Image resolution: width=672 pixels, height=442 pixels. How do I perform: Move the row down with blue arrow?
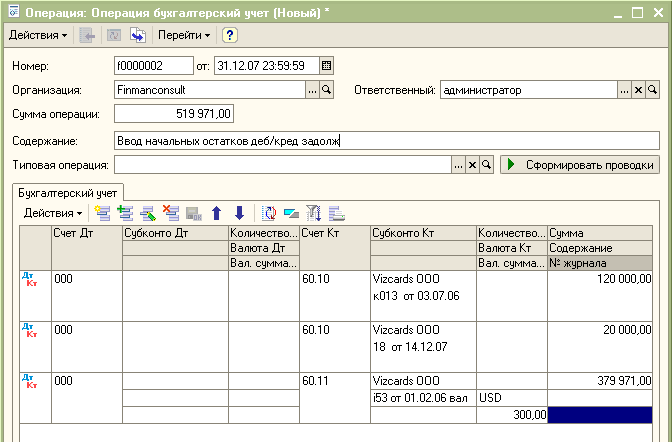pos(240,213)
